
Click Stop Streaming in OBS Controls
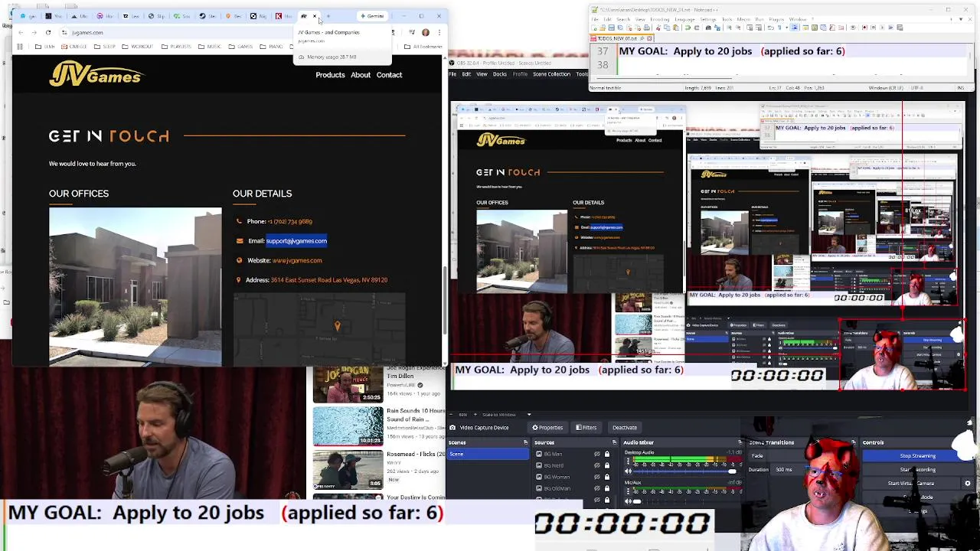coord(917,455)
